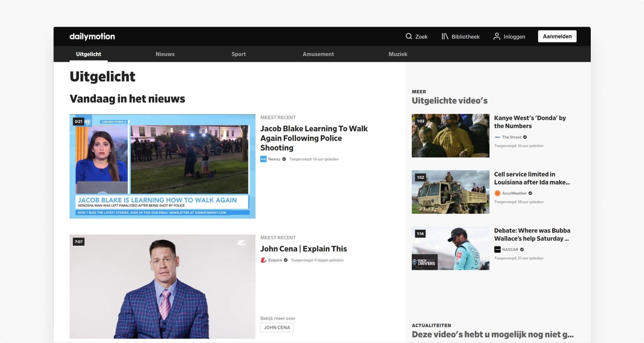Click 'Toegevoegd: 18 uur geleden' text

click(x=519, y=202)
